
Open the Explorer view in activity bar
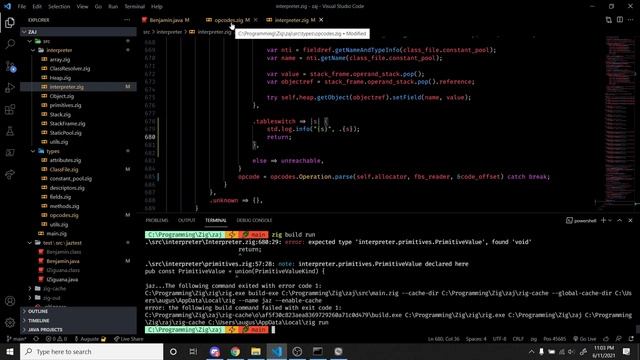[10, 22]
